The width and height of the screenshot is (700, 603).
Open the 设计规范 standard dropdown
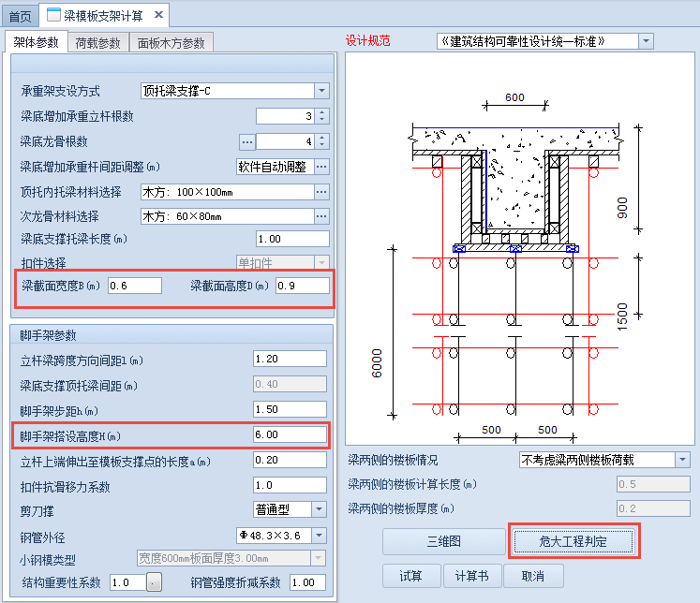pyautogui.click(x=646, y=41)
